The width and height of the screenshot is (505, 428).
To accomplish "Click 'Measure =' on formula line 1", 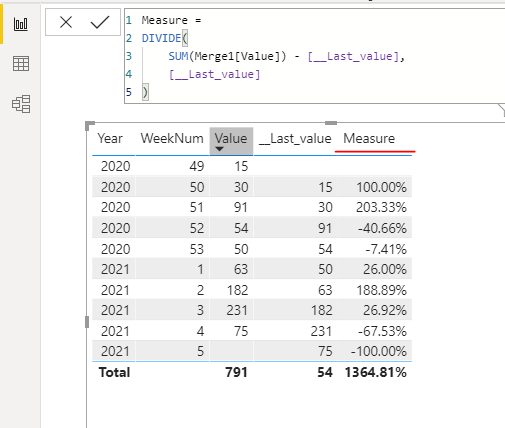I will click(171, 20).
